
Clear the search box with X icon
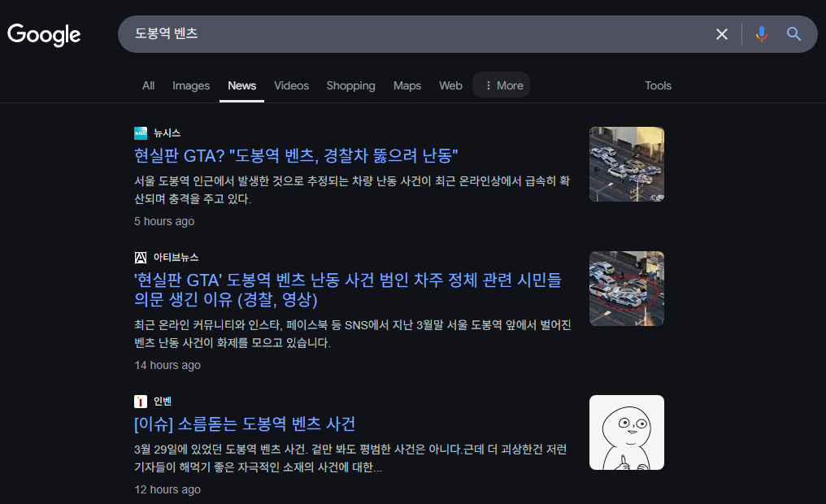[721, 34]
